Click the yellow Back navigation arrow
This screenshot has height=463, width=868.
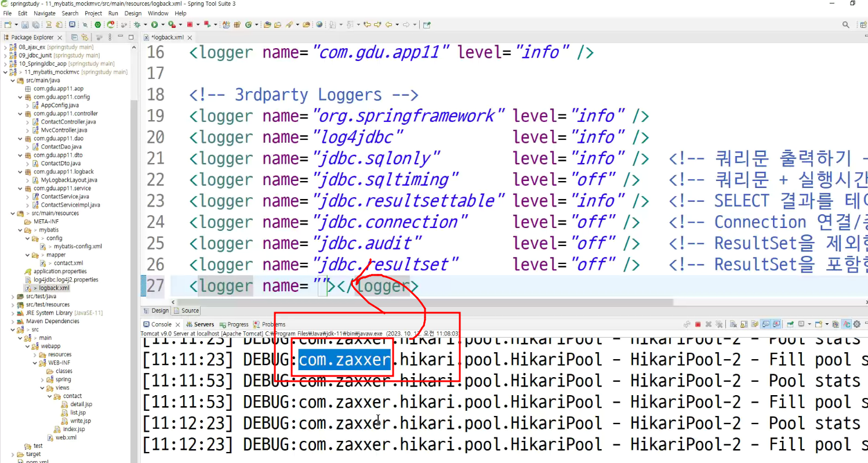click(x=388, y=25)
